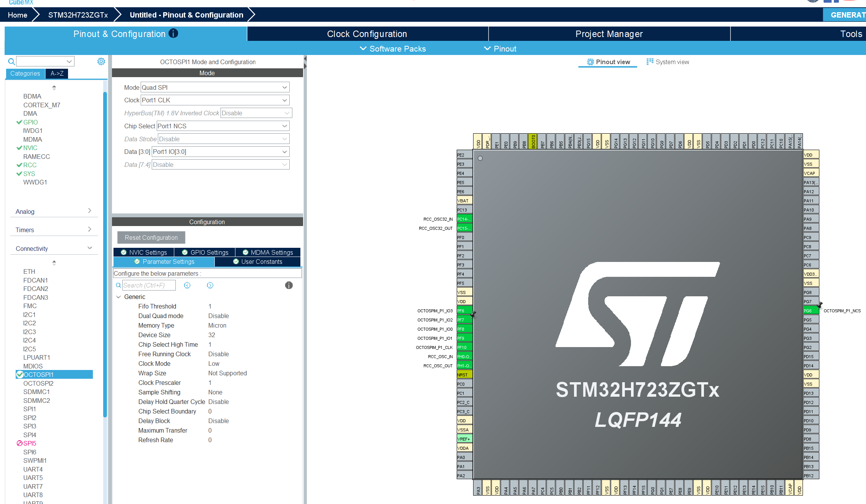Click the parameter search magnifier icon

click(x=118, y=285)
